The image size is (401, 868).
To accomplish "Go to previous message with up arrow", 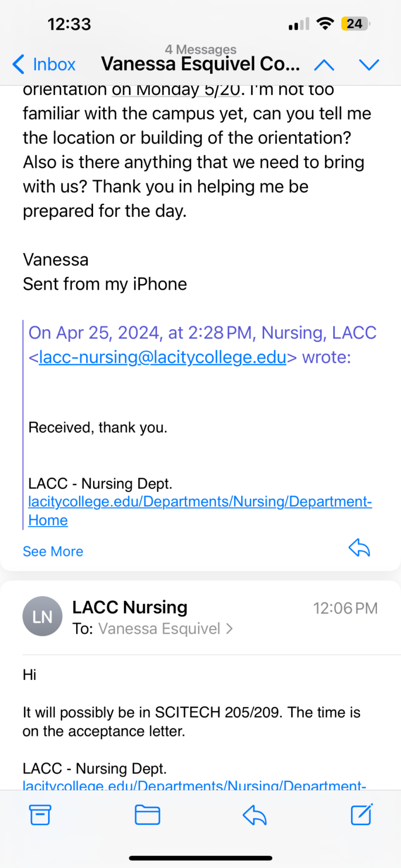I will tap(324, 65).
